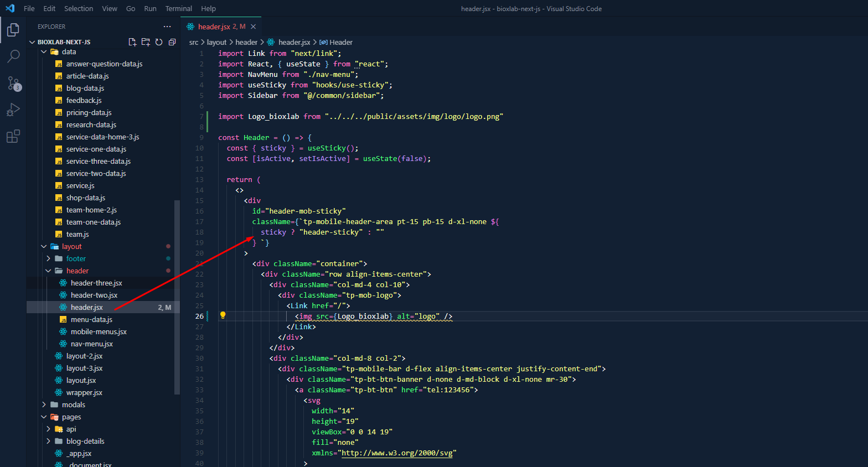Click the New Folder icon in Explorer
The width and height of the screenshot is (868, 467).
coord(146,42)
